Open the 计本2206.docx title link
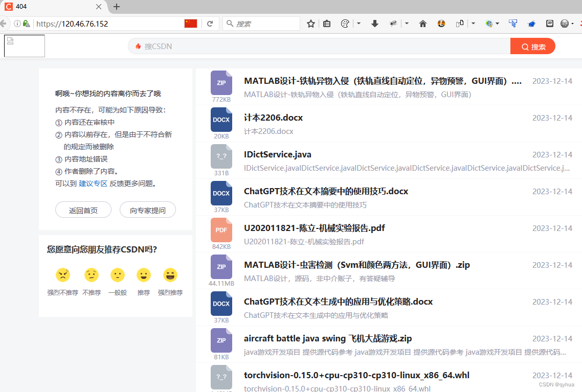 coord(273,118)
